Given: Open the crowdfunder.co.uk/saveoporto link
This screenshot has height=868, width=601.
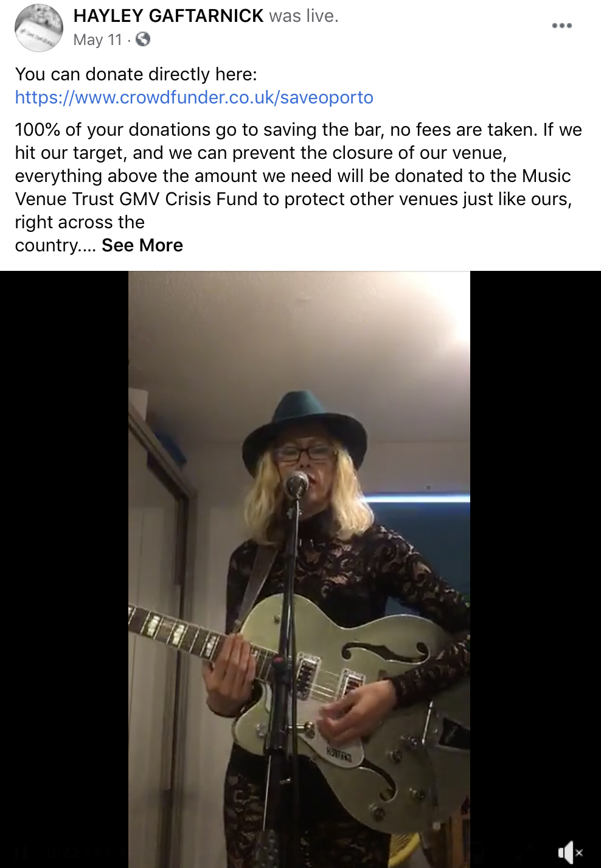Looking at the screenshot, I should coord(194,97).
